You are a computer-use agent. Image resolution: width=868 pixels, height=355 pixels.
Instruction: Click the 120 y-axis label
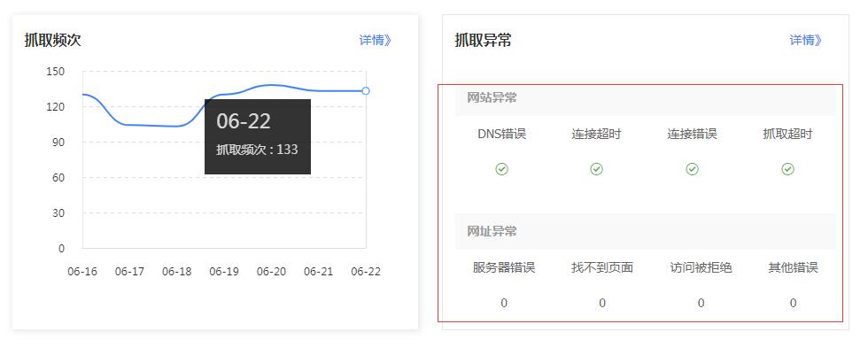tap(55, 107)
